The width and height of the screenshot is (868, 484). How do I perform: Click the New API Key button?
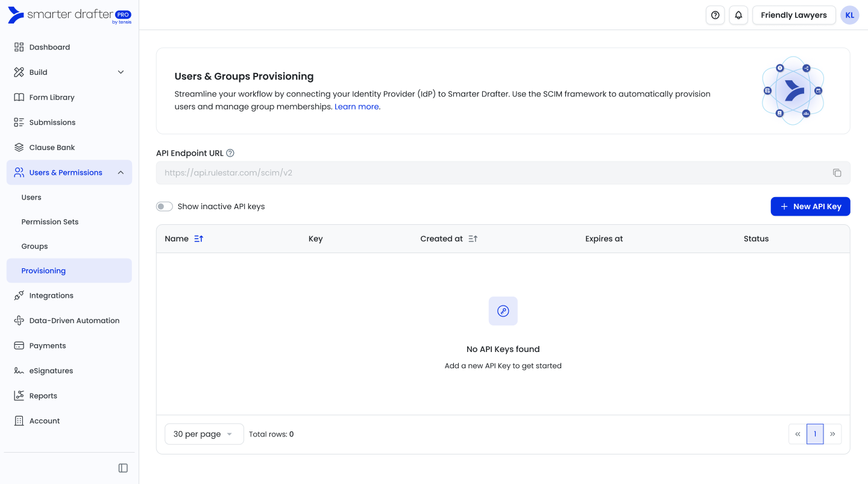(810, 206)
